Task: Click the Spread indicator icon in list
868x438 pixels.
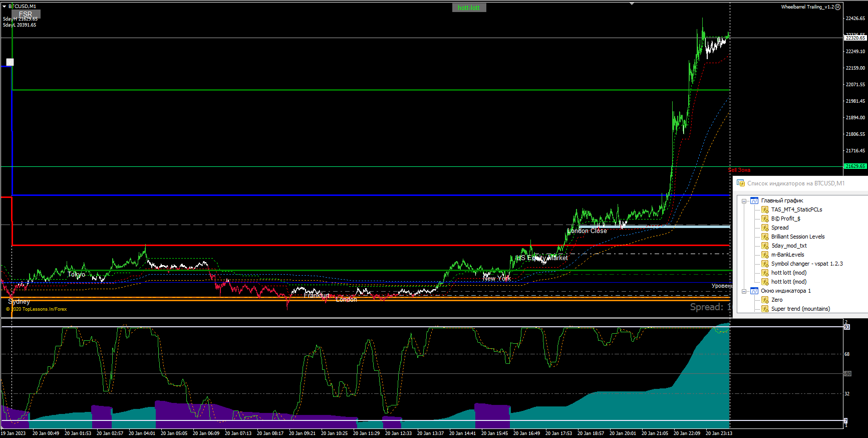Action: (765, 228)
